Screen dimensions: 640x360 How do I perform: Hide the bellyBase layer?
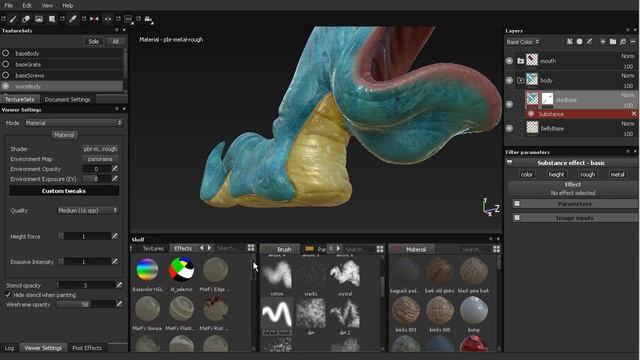point(509,128)
